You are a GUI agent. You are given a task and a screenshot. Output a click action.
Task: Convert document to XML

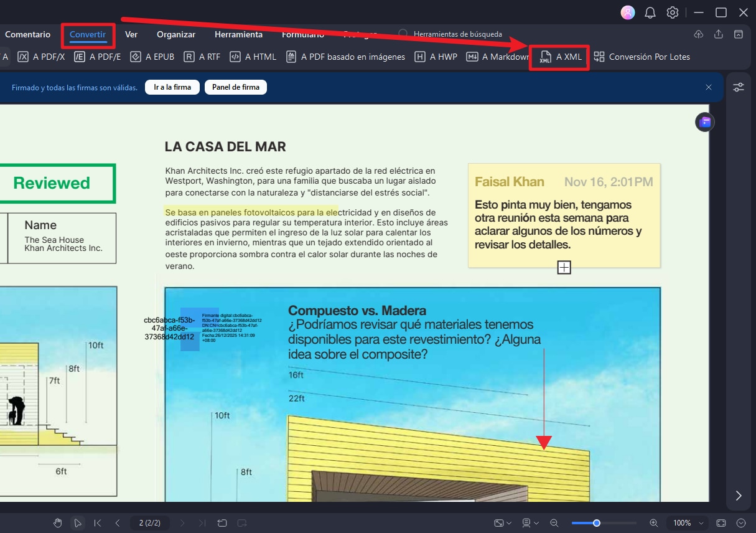click(561, 57)
